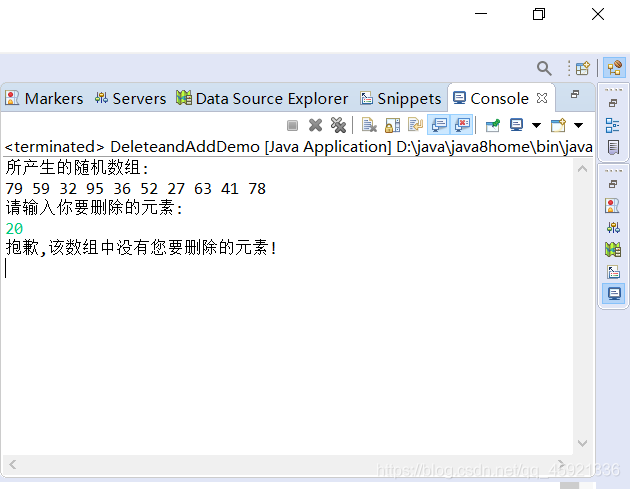Click the line "所产生的随机数组:"
This screenshot has width=630, height=489.
(x=77, y=168)
